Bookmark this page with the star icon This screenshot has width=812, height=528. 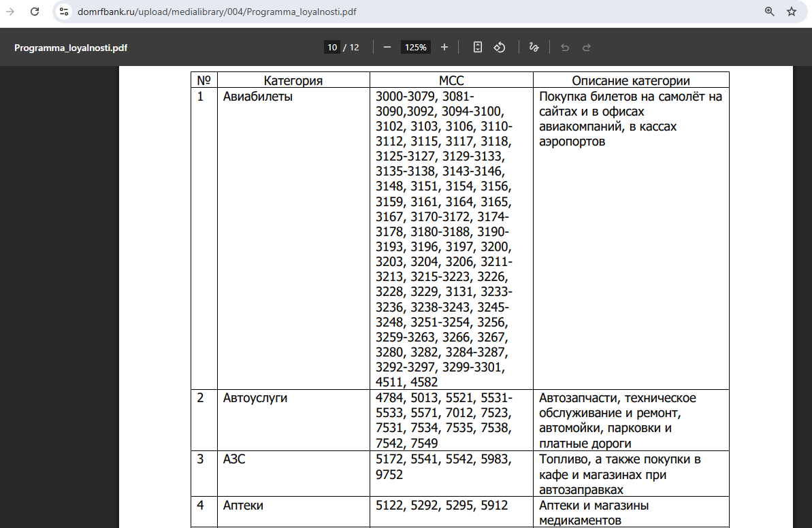pyautogui.click(x=792, y=12)
